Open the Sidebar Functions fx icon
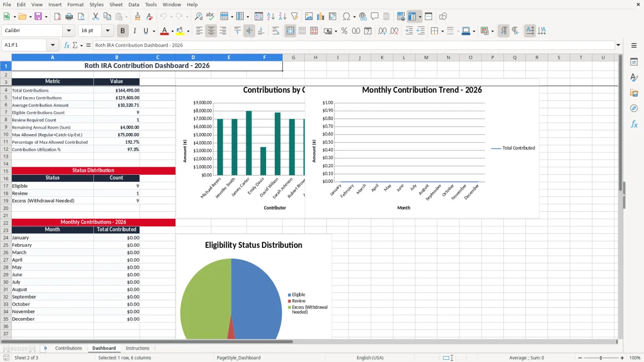This screenshot has height=362, width=644. coord(634,124)
